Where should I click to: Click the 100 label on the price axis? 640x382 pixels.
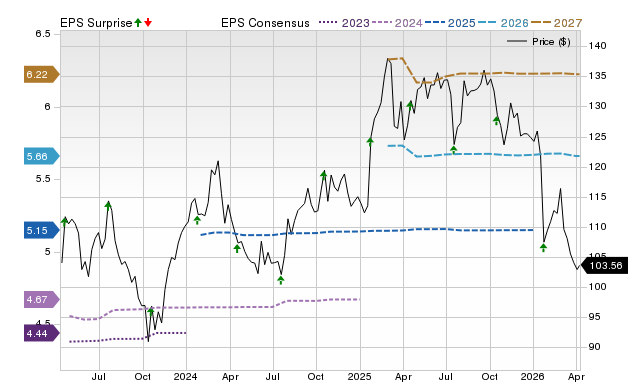[598, 286]
